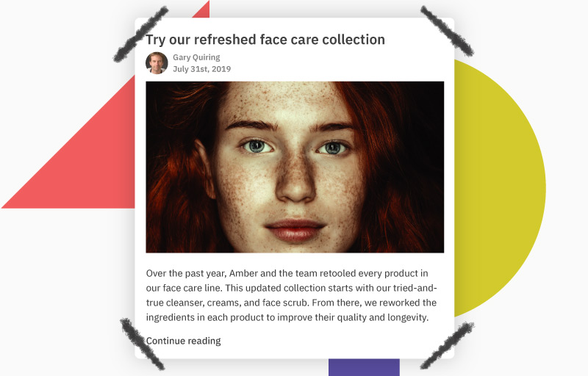The height and width of the screenshot is (376, 588).
Task: Click the Continue reading link
Action: [183, 341]
